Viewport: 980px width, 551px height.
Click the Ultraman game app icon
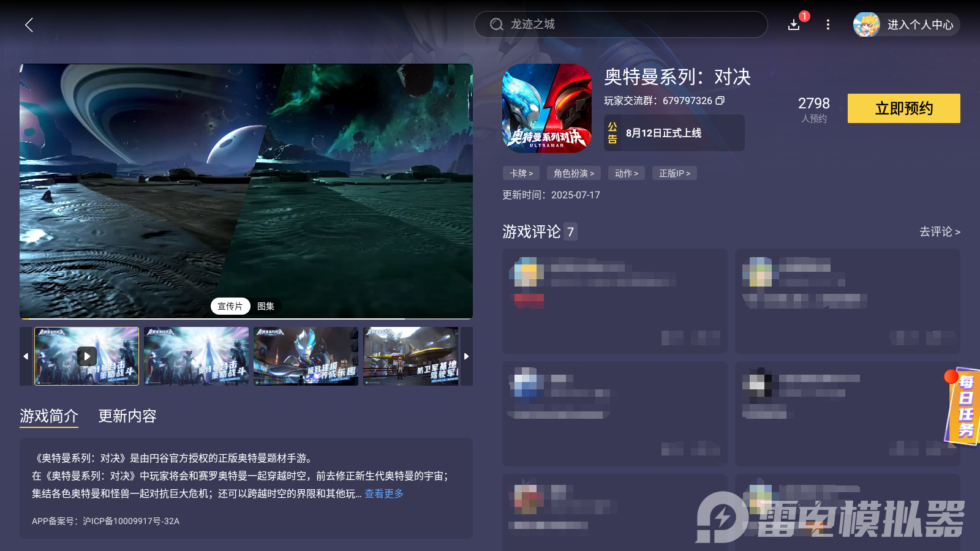[x=547, y=108]
